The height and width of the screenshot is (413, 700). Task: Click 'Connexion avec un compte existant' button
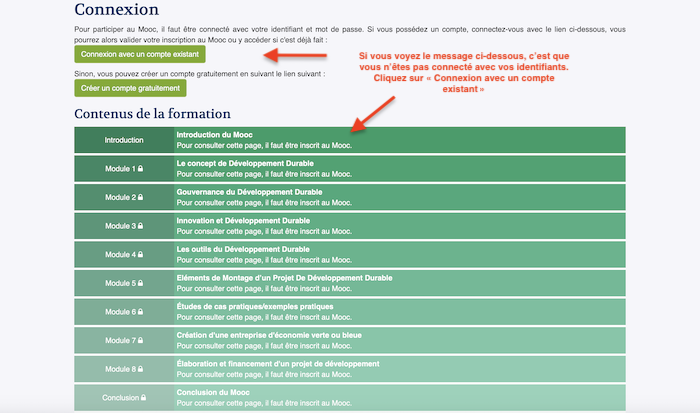(140, 54)
